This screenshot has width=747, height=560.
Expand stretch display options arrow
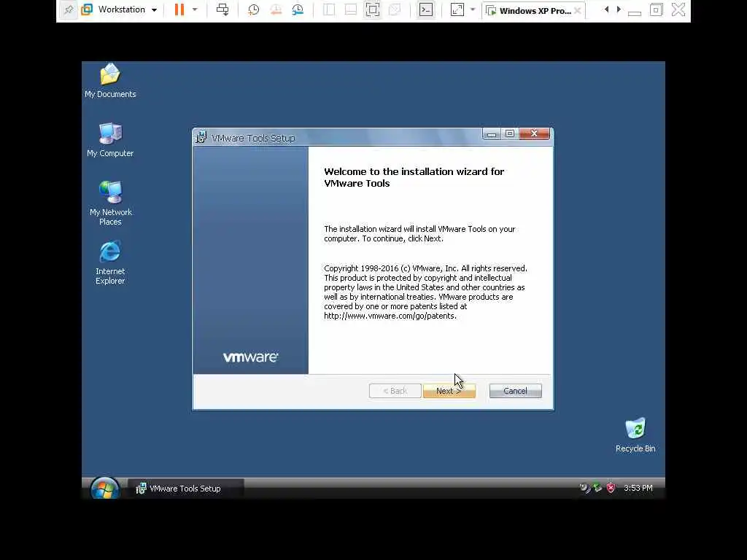[473, 9]
